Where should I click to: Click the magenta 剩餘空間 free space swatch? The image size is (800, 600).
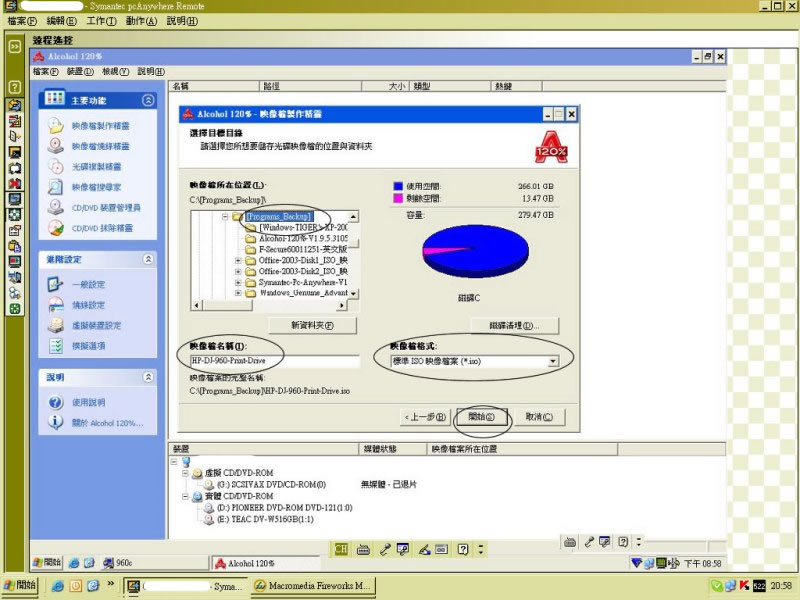point(398,198)
